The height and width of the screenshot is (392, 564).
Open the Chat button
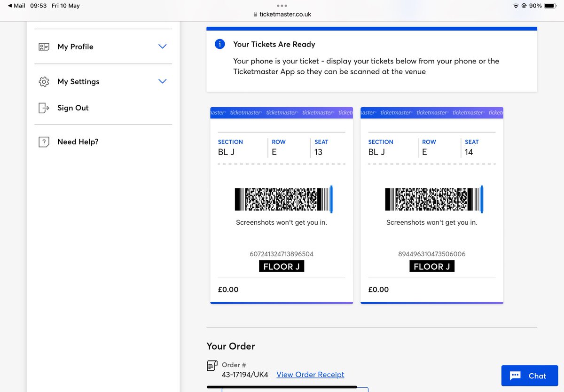coord(530,376)
